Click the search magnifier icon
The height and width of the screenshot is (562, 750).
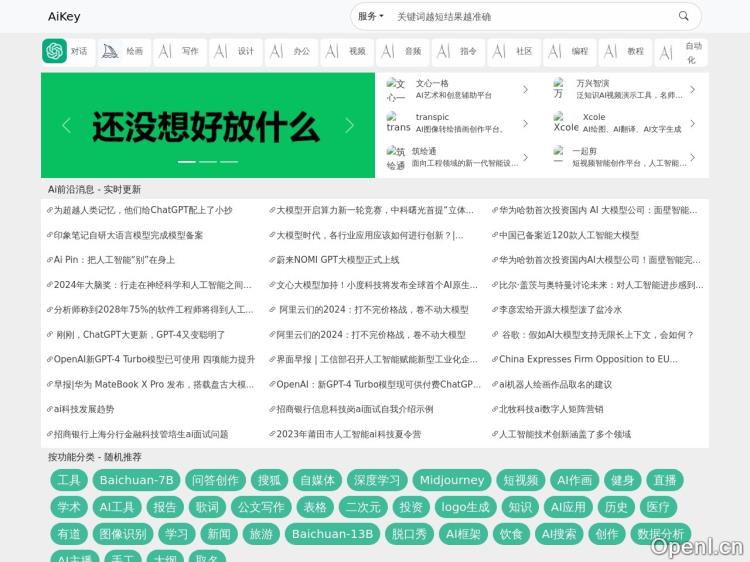(x=684, y=16)
